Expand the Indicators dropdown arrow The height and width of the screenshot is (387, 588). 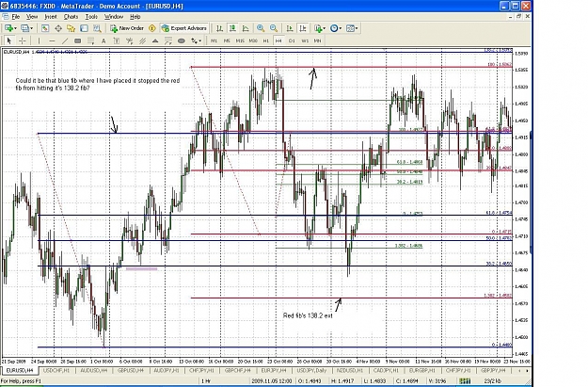tap(325, 28)
